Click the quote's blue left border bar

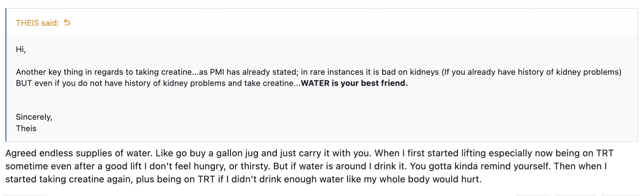(x=6, y=75)
